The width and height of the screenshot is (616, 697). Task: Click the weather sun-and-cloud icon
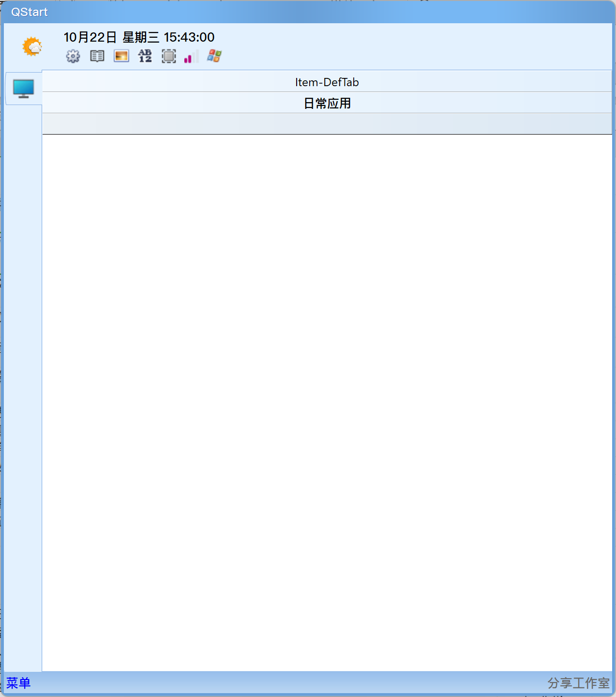[x=31, y=46]
